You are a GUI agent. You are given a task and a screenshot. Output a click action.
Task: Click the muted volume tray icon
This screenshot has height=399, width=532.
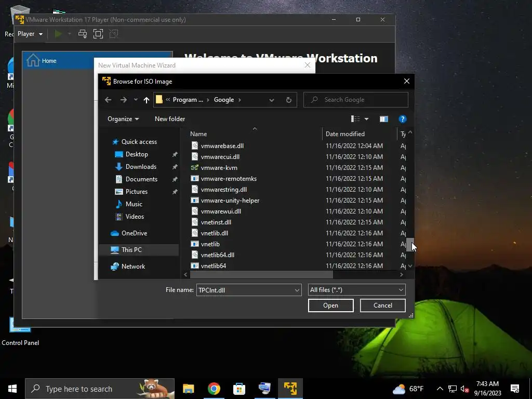click(x=464, y=389)
